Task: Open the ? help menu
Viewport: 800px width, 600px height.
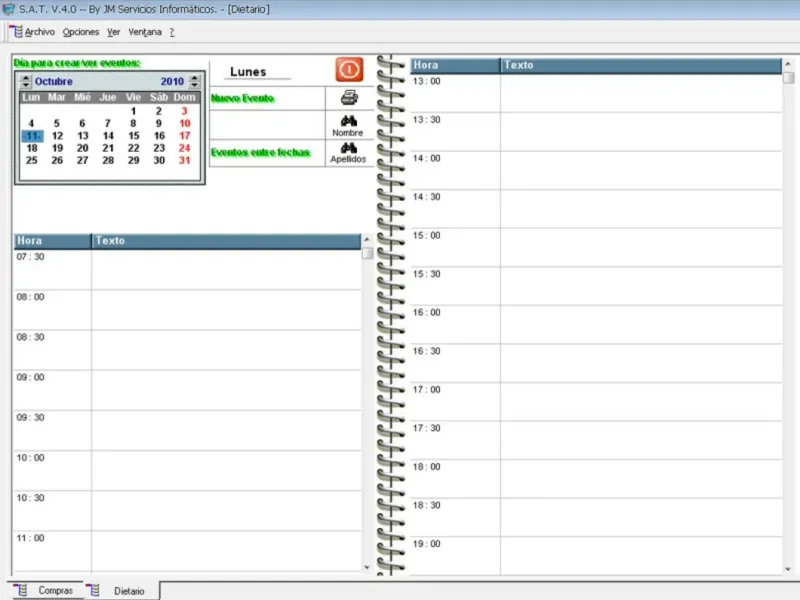Action: pyautogui.click(x=172, y=32)
